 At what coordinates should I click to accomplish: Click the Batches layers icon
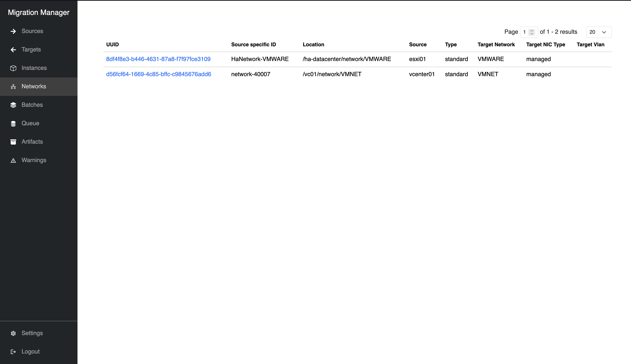(x=13, y=105)
